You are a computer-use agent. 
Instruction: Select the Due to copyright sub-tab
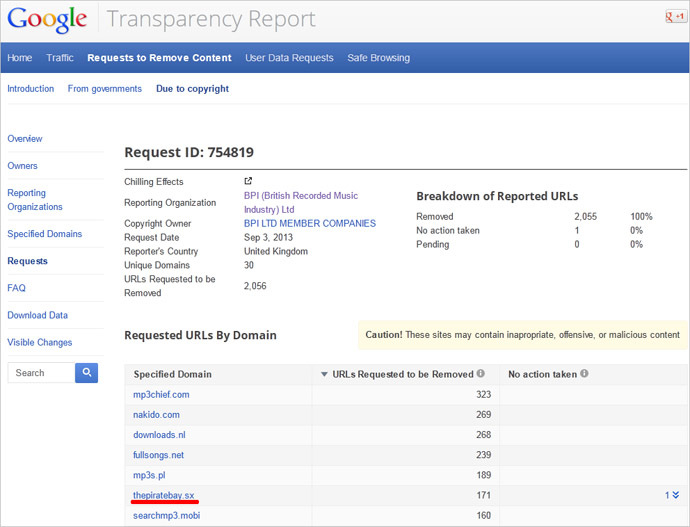click(192, 89)
